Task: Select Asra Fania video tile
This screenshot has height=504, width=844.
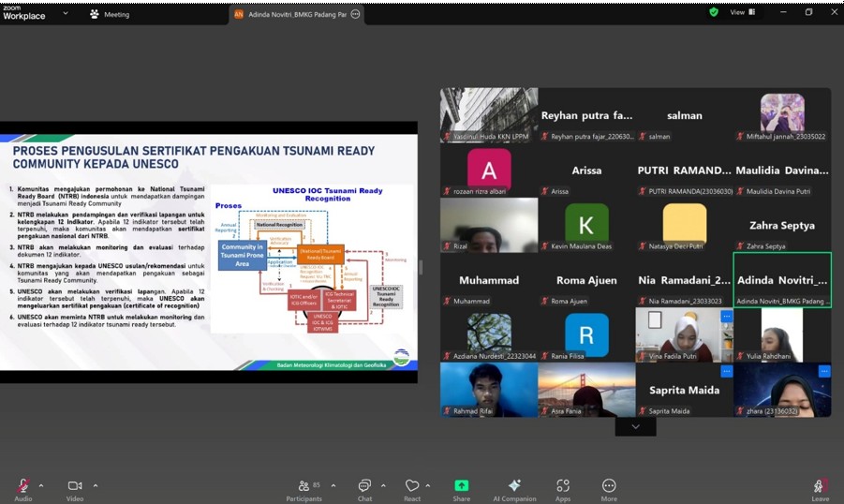Action: [x=586, y=390]
